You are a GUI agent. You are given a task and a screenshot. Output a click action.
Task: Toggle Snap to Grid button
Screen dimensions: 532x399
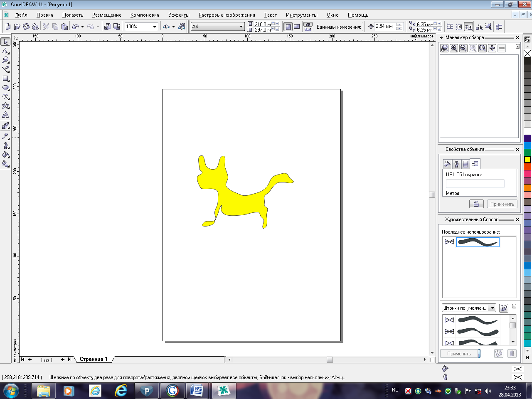coord(450,27)
